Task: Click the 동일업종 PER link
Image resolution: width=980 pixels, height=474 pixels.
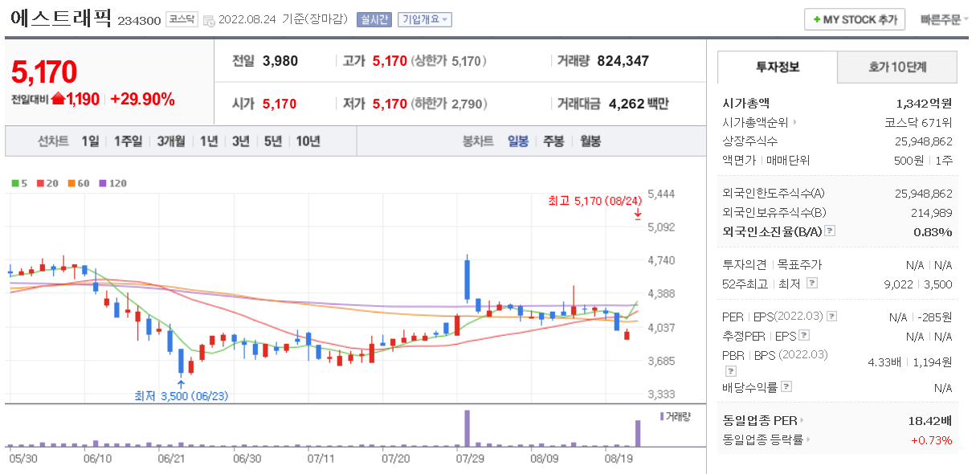Action: 759,420
